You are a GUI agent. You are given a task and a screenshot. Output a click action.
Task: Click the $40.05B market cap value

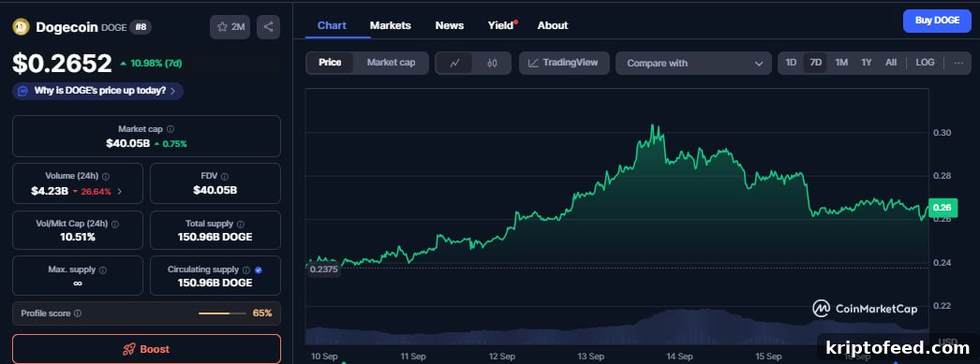[x=127, y=143]
